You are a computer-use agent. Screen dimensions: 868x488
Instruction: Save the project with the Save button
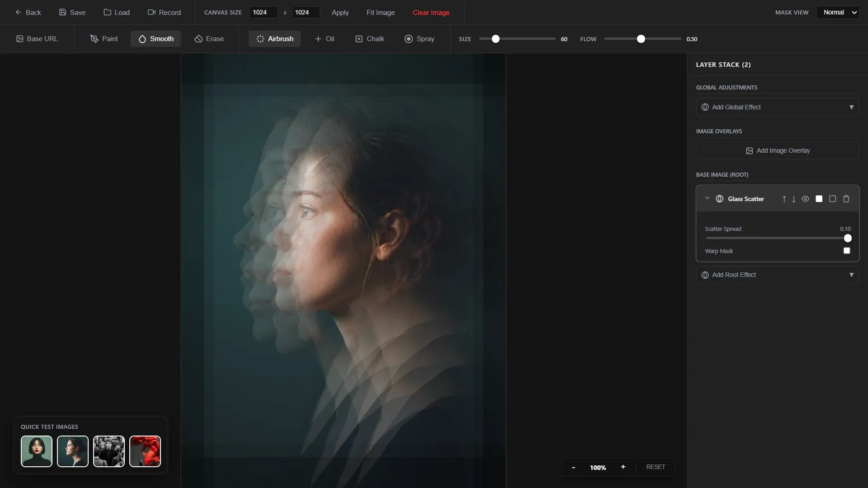72,12
